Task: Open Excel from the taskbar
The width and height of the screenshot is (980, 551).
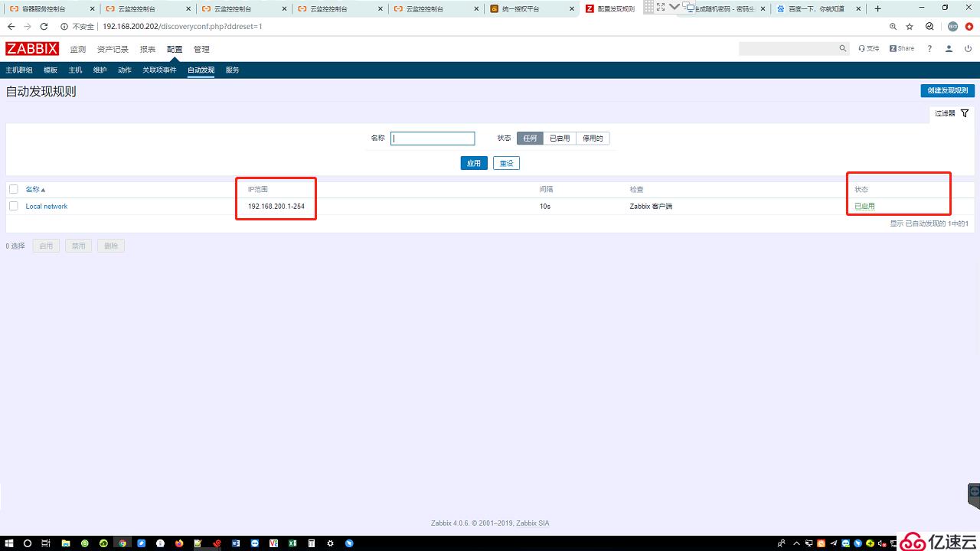Action: coord(292,543)
